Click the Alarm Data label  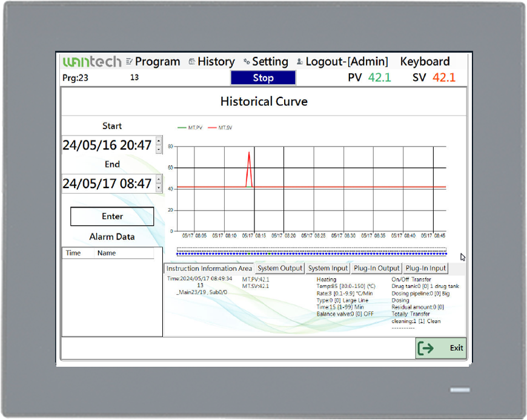coord(112,237)
